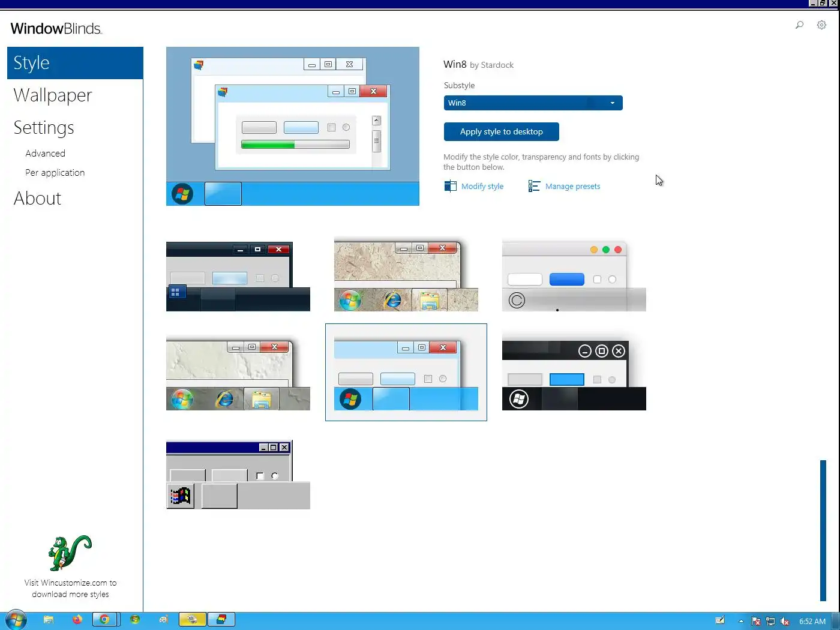Viewport: 840px width, 630px height.
Task: Show hidden tray icons arrow
Action: [x=741, y=622]
